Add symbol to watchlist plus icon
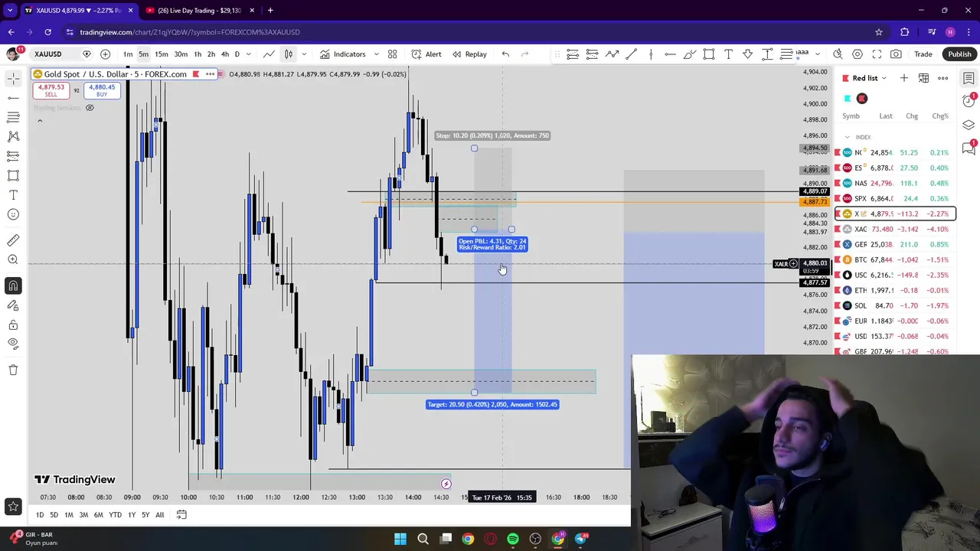 click(903, 78)
